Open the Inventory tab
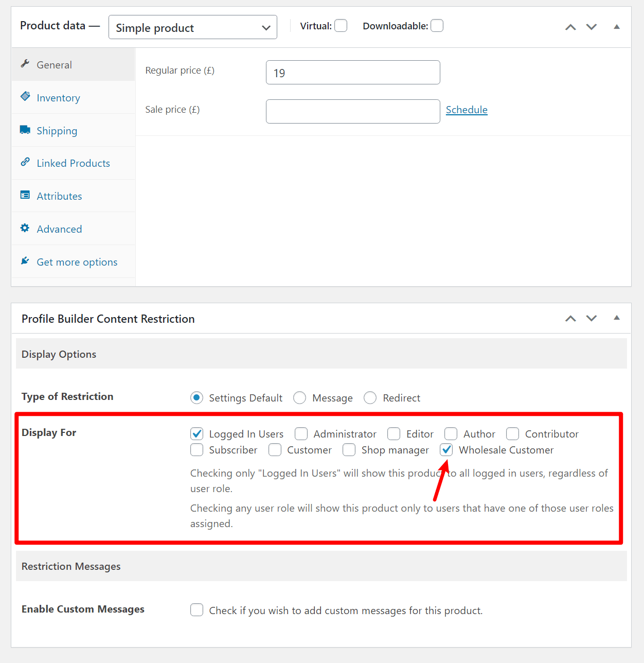Viewport: 644px width, 663px height. (x=73, y=98)
